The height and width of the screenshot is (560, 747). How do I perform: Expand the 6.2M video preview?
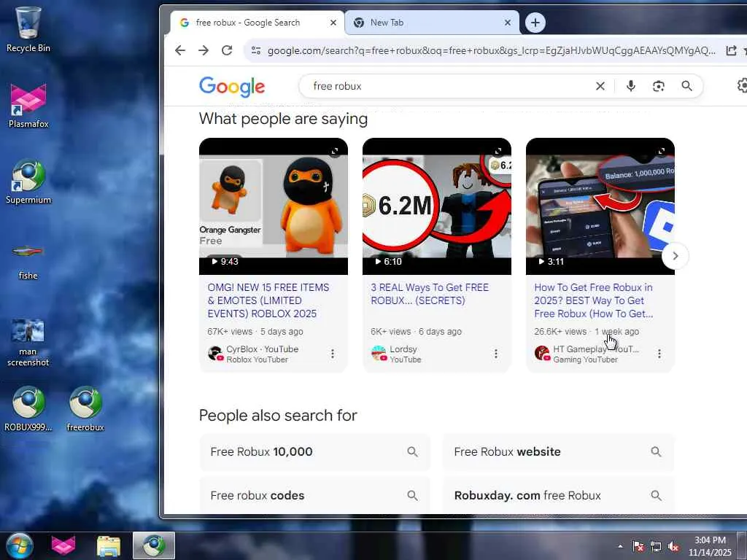click(498, 151)
